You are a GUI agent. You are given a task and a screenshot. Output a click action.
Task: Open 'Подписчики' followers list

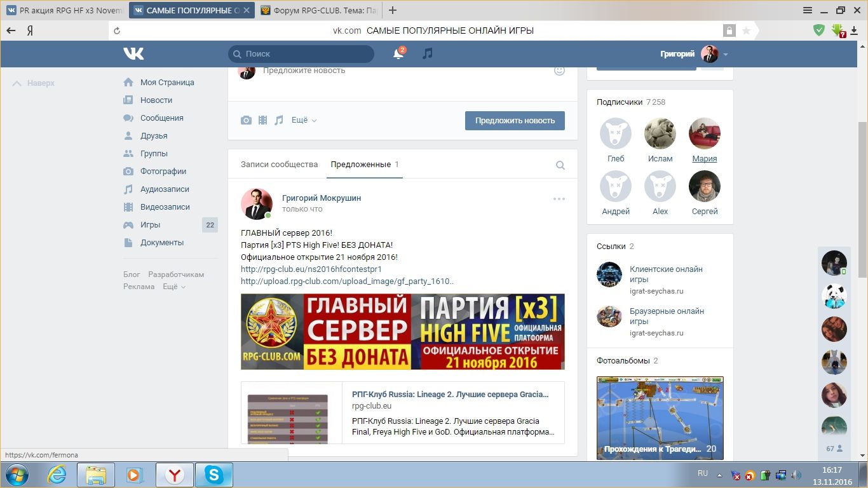click(620, 102)
